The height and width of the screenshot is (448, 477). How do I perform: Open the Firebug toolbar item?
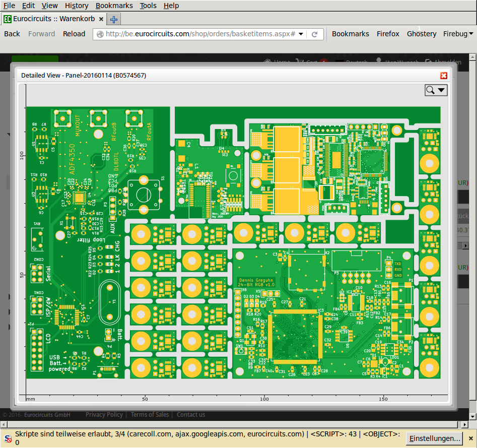click(x=455, y=34)
